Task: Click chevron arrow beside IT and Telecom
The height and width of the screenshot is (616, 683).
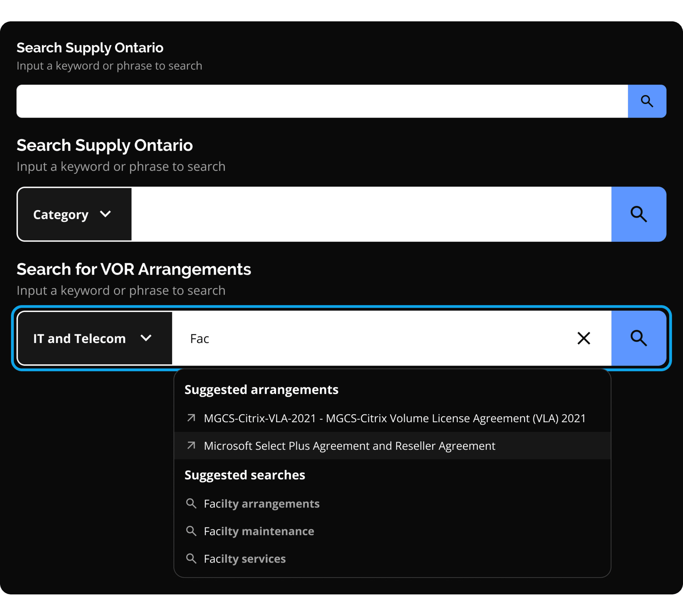Action: (146, 338)
